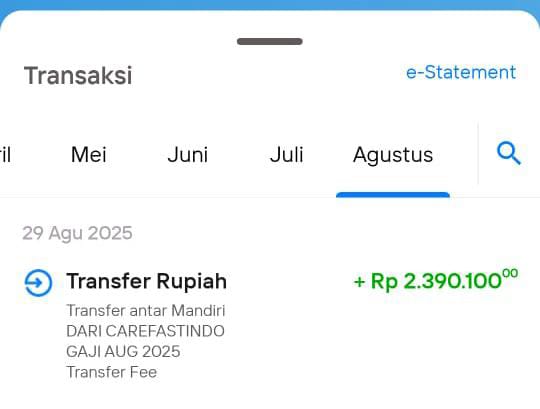540x409 pixels.
Task: Tap the blue header area above sheet
Action: (x=270, y=4)
